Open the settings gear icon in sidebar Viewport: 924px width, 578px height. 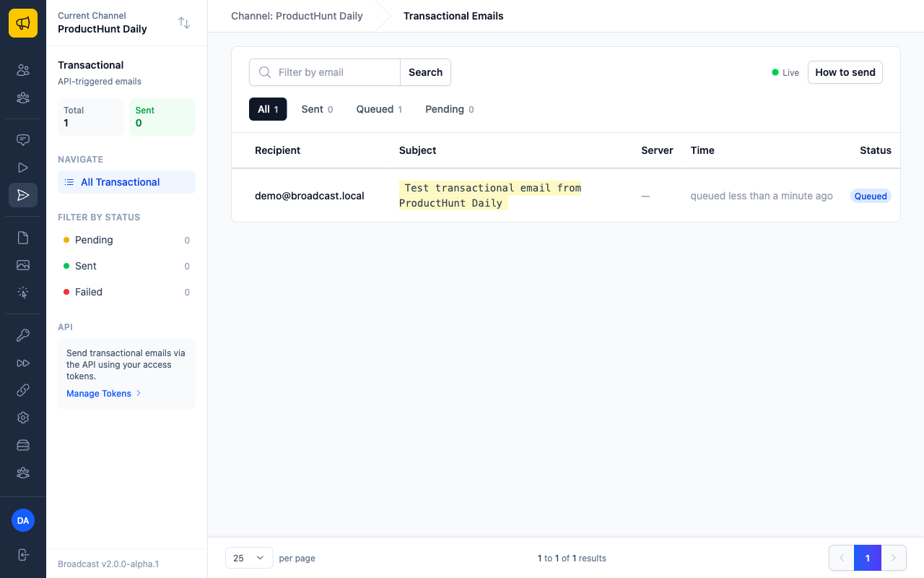click(x=23, y=418)
